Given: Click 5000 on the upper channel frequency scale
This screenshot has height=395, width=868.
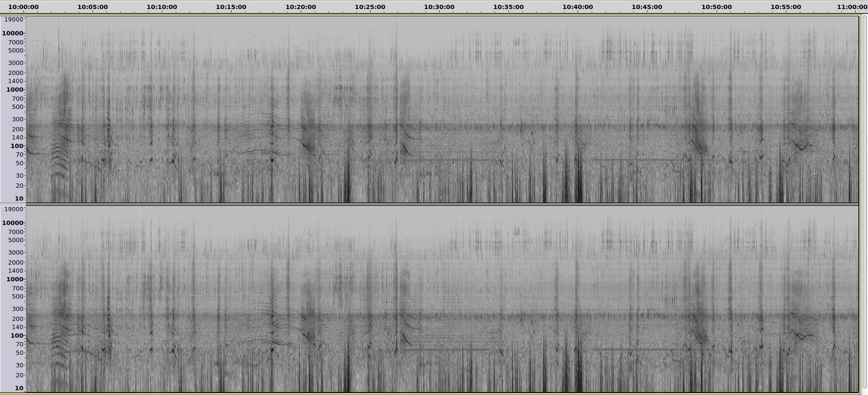Looking at the screenshot, I should coord(16,51).
